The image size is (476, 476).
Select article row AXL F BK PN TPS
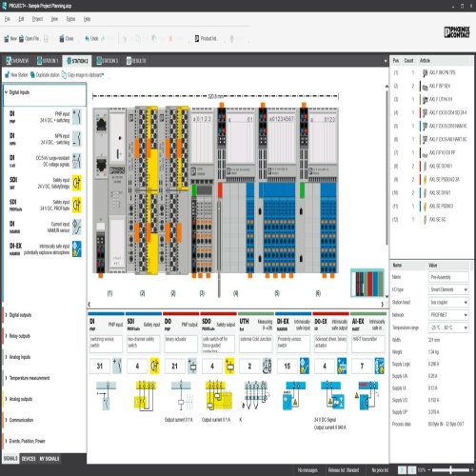coord(431,72)
